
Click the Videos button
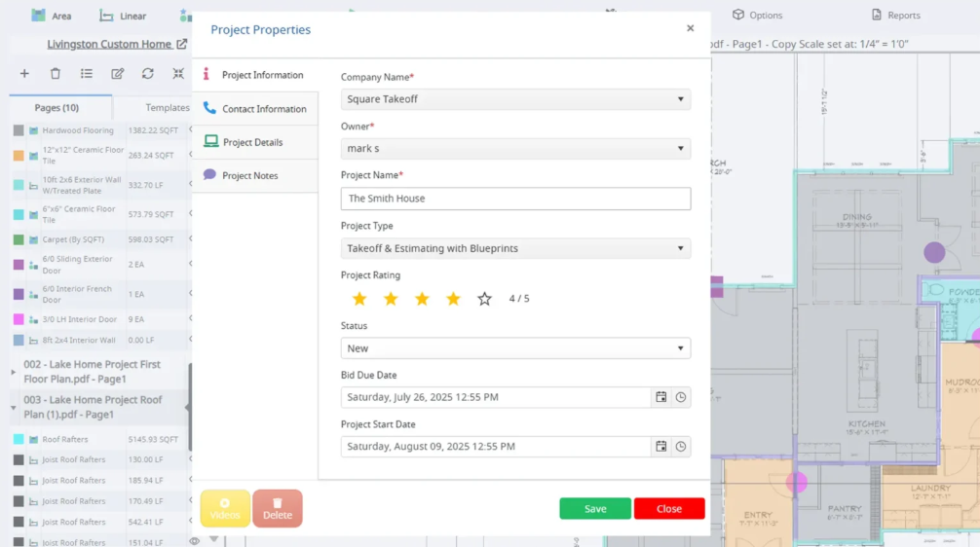point(225,508)
